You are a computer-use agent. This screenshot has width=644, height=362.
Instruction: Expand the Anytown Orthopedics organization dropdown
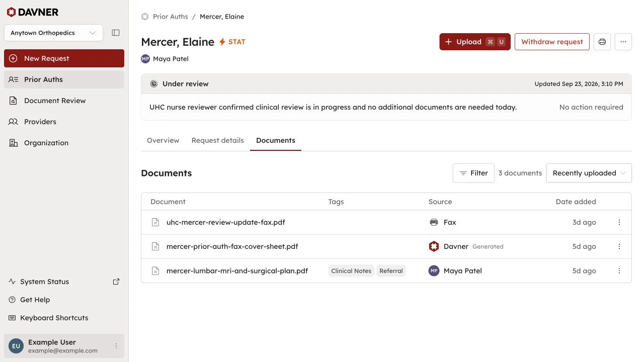53,33
